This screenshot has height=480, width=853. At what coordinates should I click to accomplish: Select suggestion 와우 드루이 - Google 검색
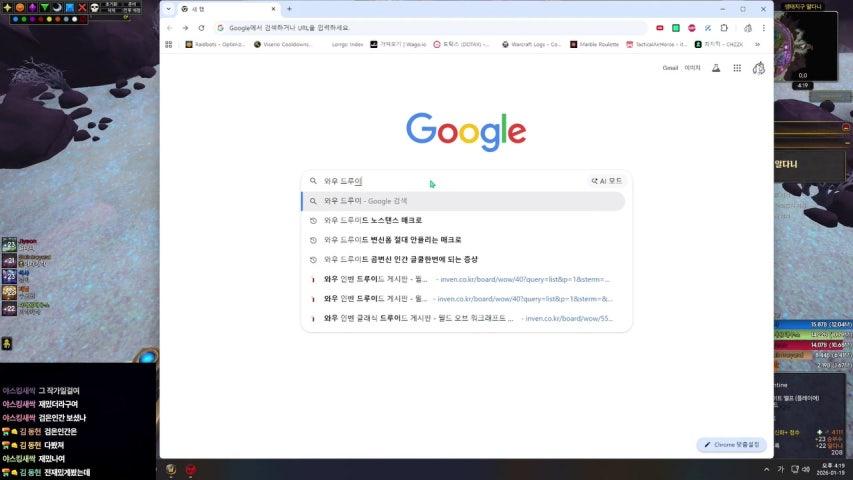point(463,201)
